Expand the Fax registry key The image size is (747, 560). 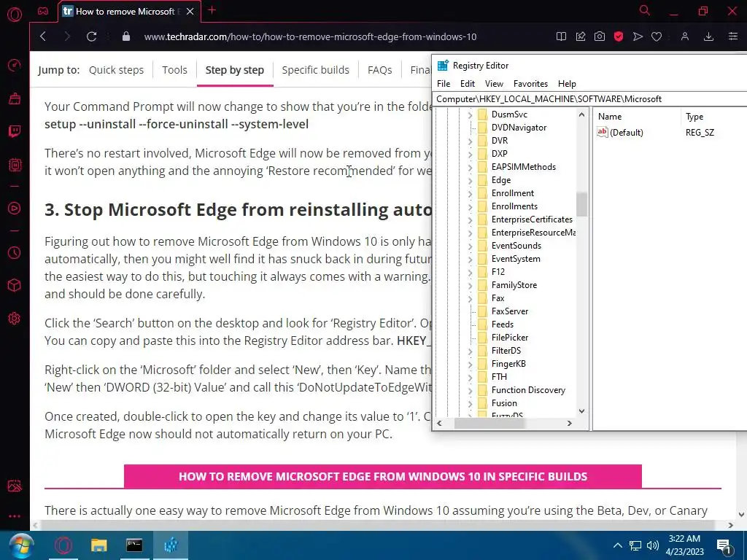(x=470, y=298)
